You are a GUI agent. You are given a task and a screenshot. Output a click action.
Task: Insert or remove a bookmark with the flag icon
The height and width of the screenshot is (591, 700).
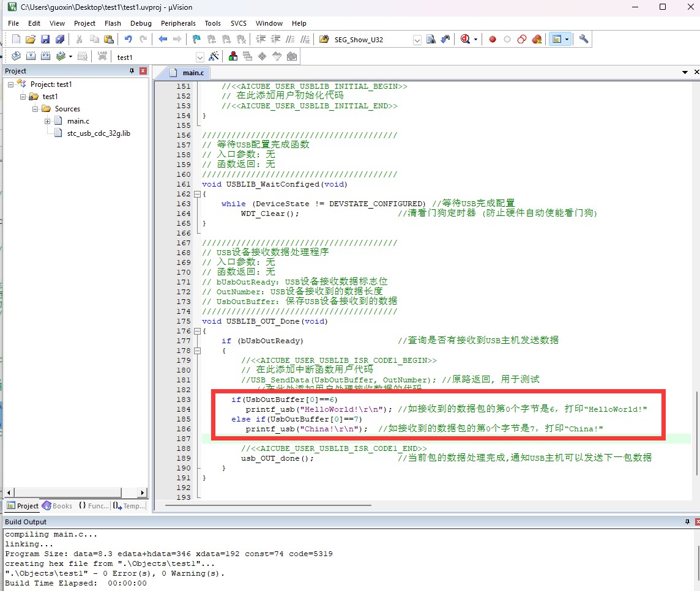[x=196, y=39]
